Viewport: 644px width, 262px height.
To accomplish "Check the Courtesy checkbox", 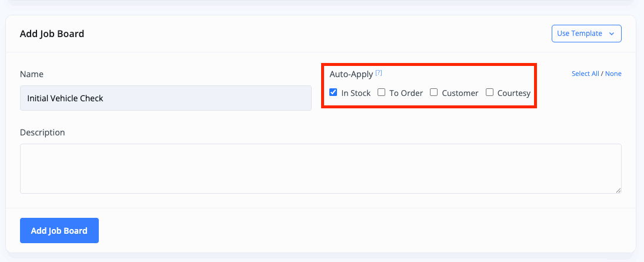I will pos(489,92).
